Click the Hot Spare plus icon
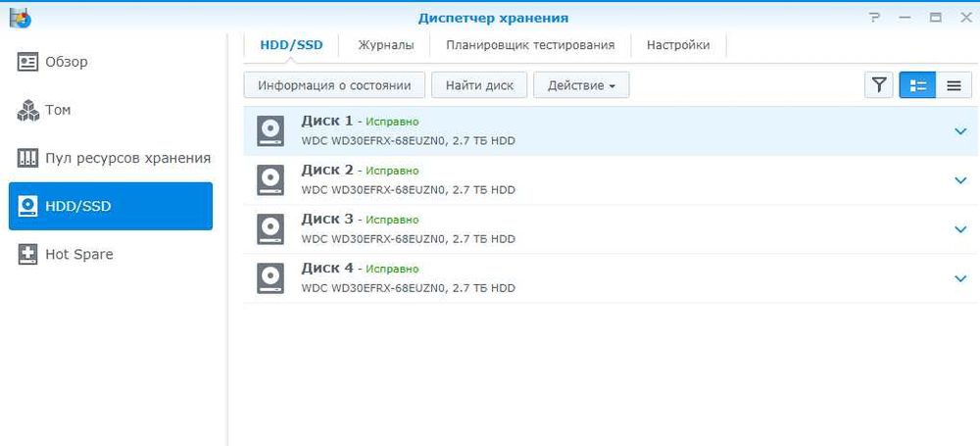 click(x=27, y=255)
